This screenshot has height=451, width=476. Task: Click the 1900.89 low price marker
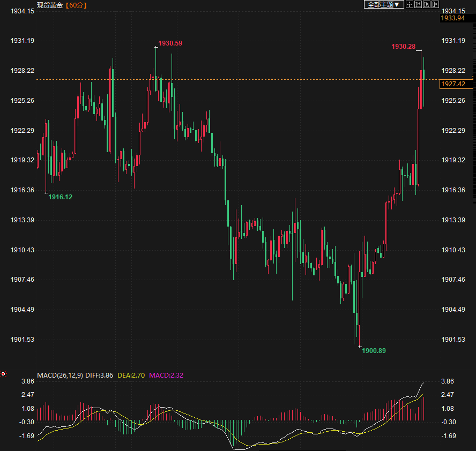tap(374, 351)
